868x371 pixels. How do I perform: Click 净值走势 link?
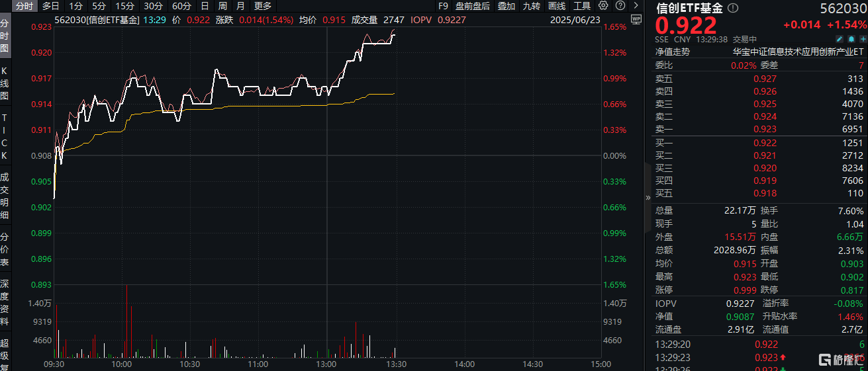click(x=673, y=52)
